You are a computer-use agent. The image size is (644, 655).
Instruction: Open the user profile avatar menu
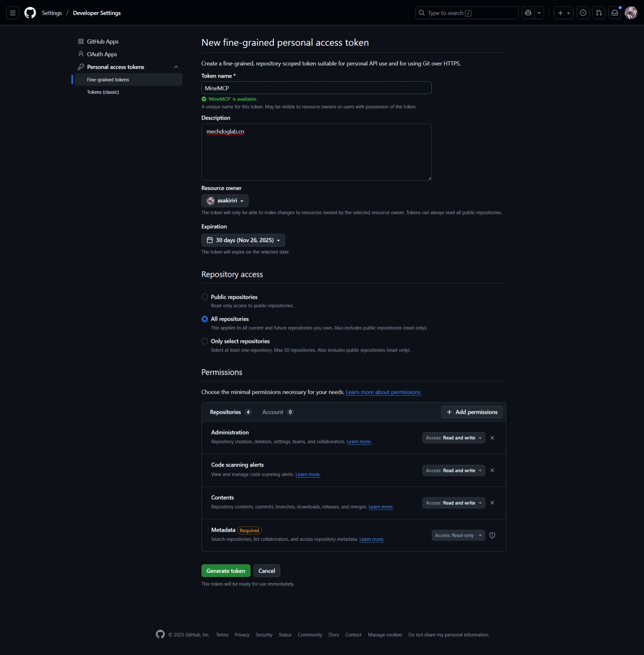(631, 13)
